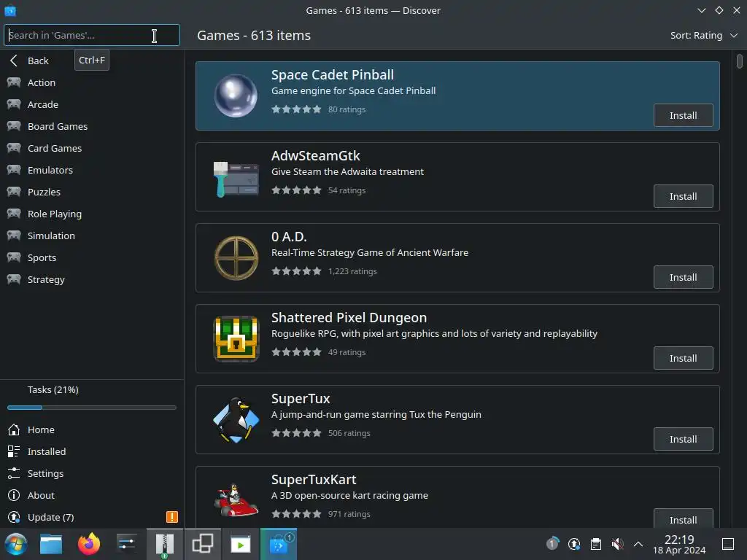Install 0 A.D.
The width and height of the screenshot is (747, 560).
(683, 277)
